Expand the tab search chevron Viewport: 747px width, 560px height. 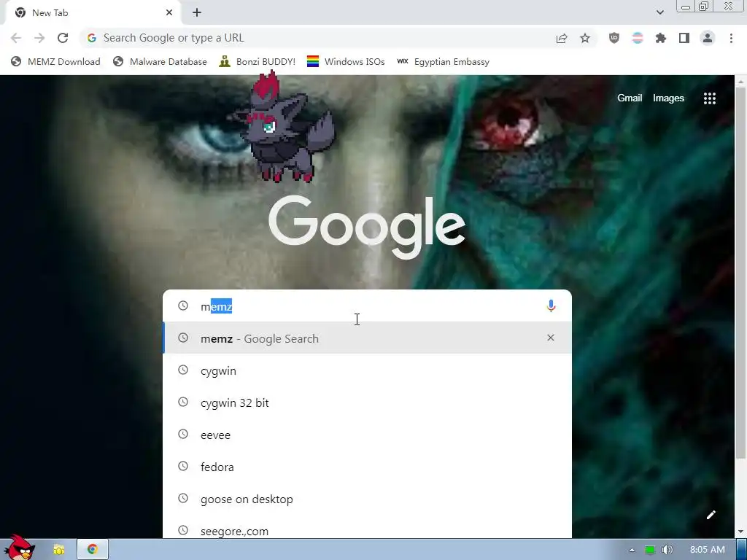point(659,12)
